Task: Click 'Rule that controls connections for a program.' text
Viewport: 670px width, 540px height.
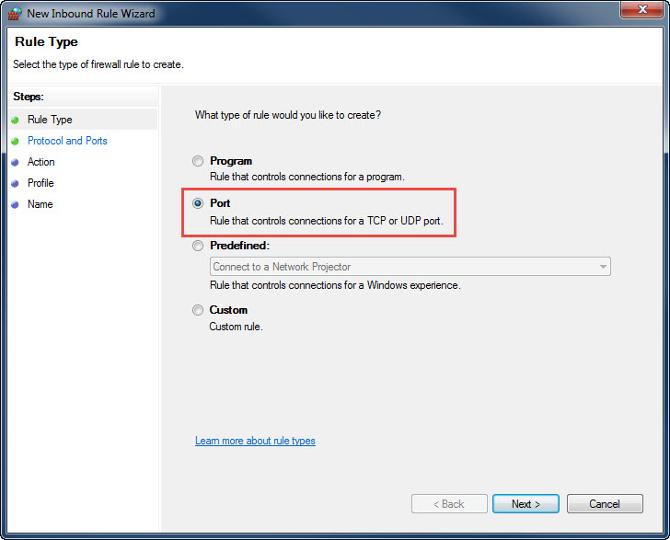Action: 307,176
